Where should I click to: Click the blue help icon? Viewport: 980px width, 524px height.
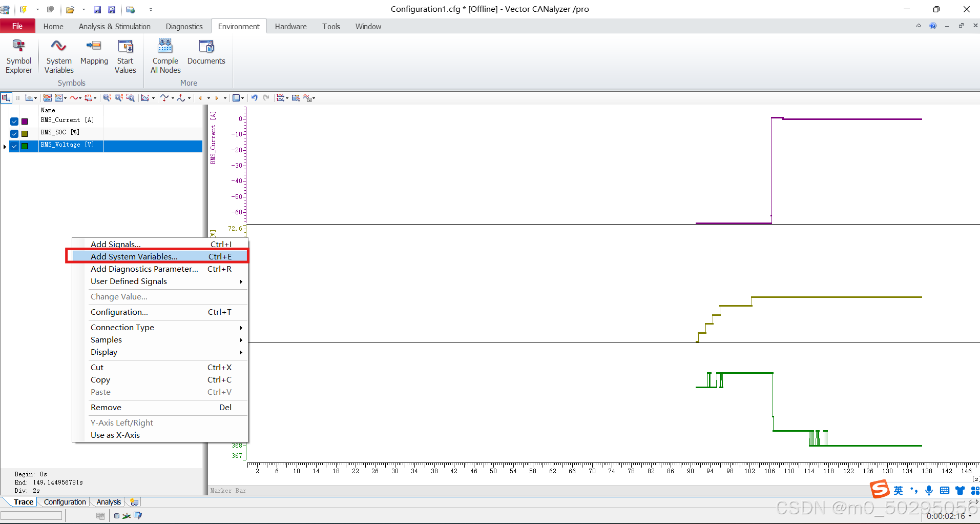point(933,26)
